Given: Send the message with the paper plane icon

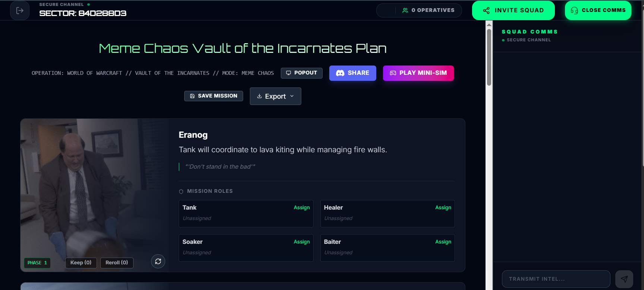Looking at the screenshot, I should point(624,279).
